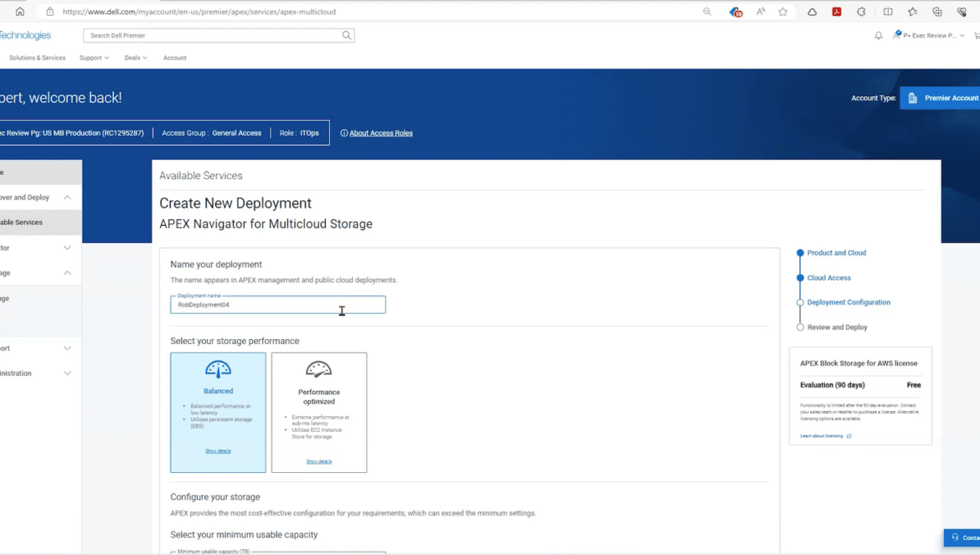Expand the sidebar section ending in 'tor'
The image size is (980, 555).
pos(67,248)
